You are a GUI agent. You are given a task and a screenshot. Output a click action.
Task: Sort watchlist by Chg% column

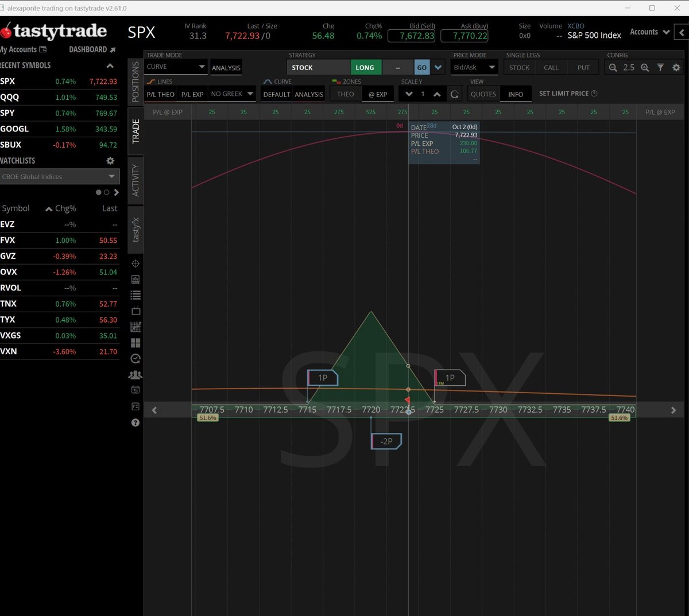click(x=61, y=208)
